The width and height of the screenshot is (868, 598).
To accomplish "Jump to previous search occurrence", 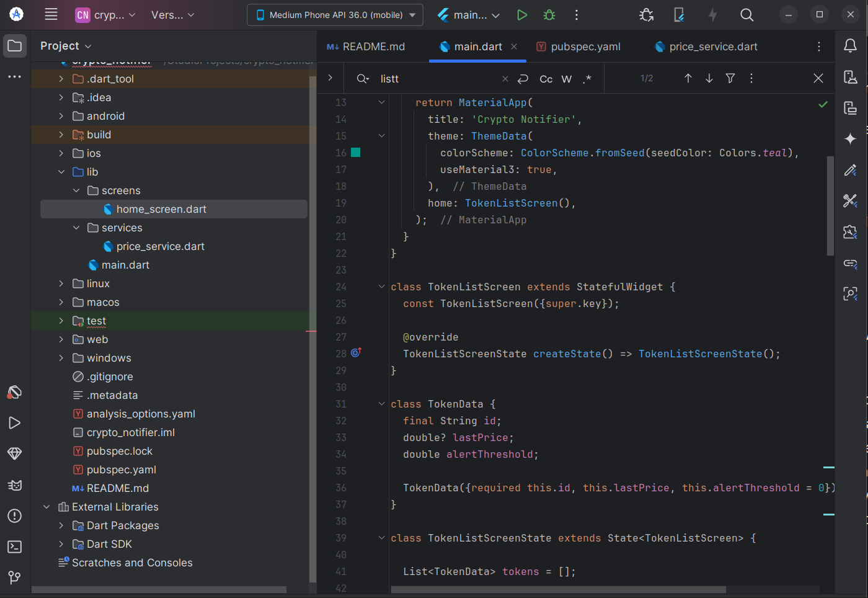I will [688, 78].
